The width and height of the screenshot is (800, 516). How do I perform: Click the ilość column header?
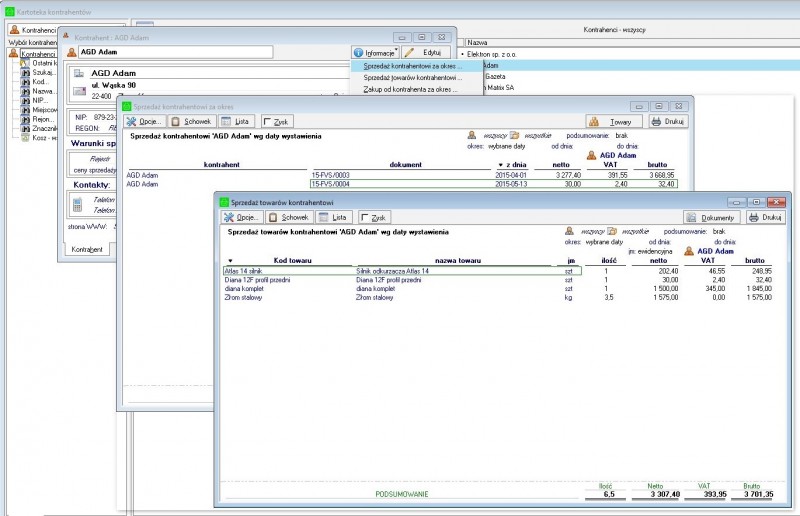(608, 260)
